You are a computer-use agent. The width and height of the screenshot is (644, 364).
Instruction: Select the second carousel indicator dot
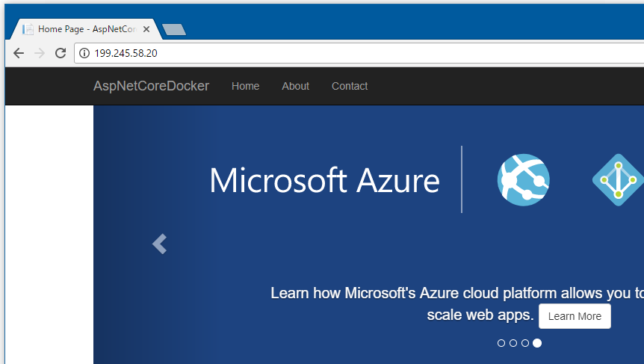[513, 343]
